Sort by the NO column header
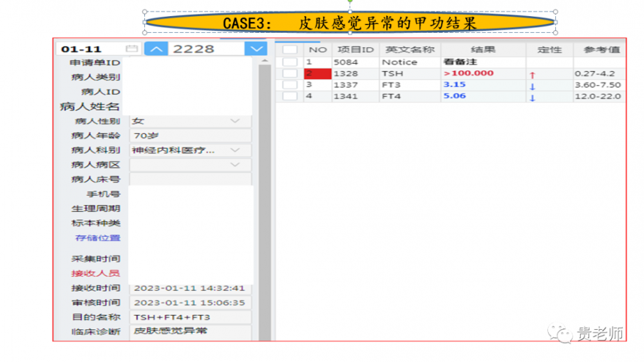Image resolution: width=644 pixels, height=362 pixels. pyautogui.click(x=318, y=50)
